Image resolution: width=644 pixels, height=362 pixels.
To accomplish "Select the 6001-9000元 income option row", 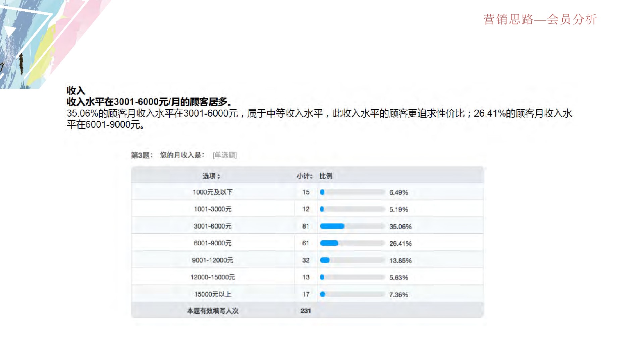I will click(x=213, y=243).
